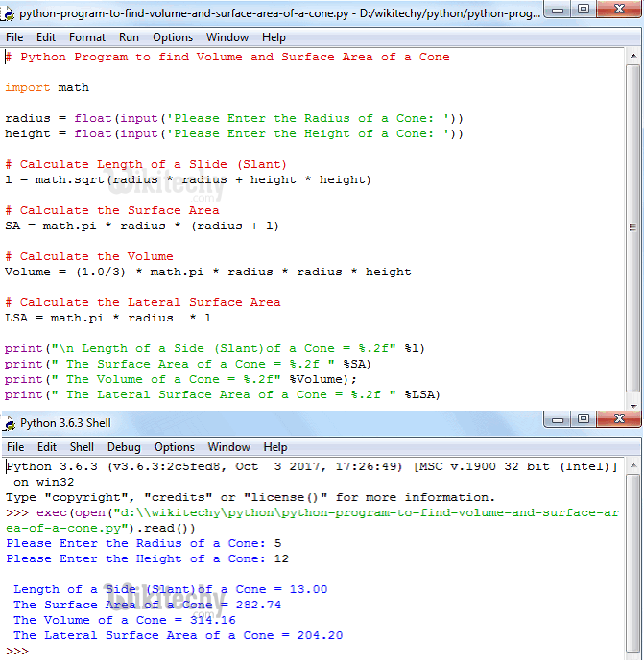Click output 'The Lateral Surface Area of a Cone = 204.20'
644x665 pixels.
click(179, 635)
